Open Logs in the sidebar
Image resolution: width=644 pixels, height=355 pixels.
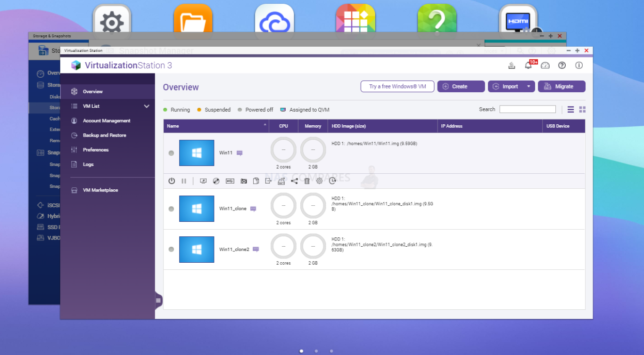[x=107, y=165]
